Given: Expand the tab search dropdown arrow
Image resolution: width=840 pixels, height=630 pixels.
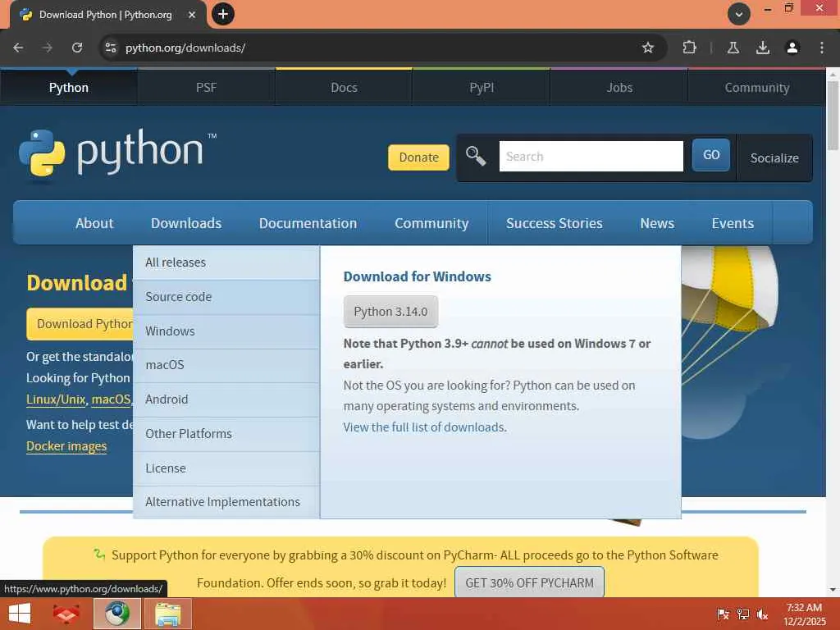Looking at the screenshot, I should [x=739, y=15].
